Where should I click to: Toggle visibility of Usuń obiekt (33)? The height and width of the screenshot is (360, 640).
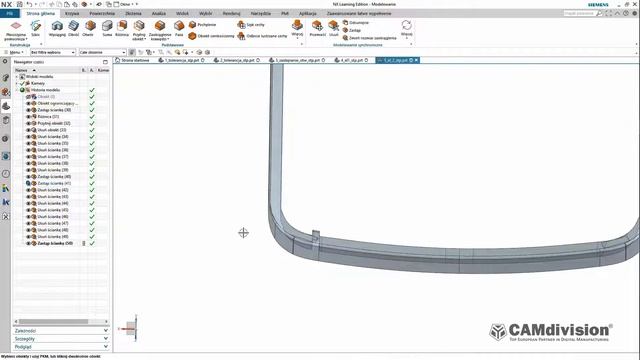[29, 130]
